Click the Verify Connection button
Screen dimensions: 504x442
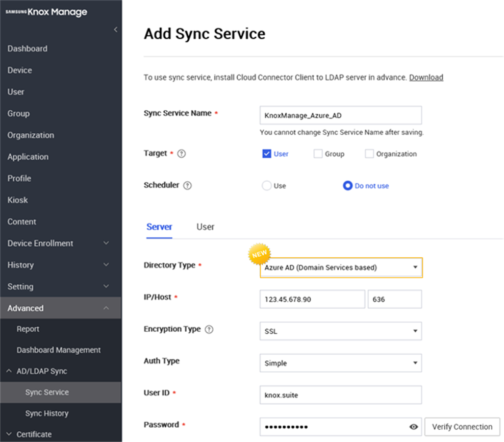pos(462,427)
